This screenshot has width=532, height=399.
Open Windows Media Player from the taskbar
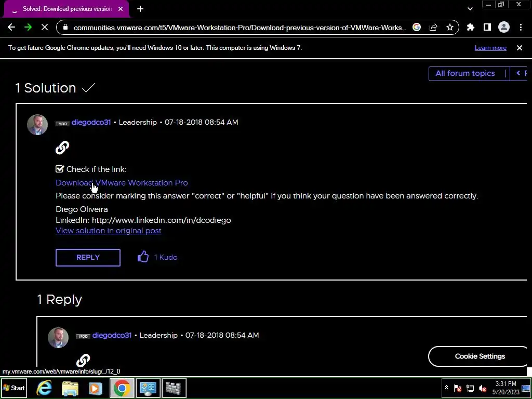[x=96, y=388]
